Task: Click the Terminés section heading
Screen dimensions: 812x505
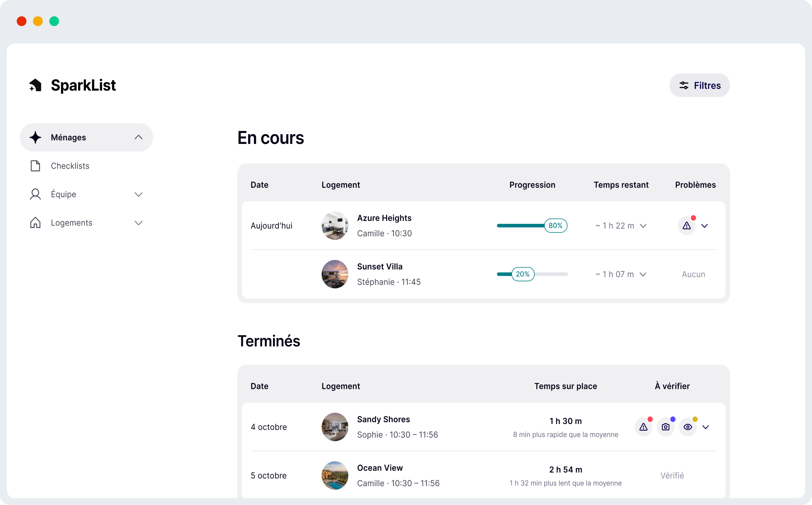Action: pos(269,341)
